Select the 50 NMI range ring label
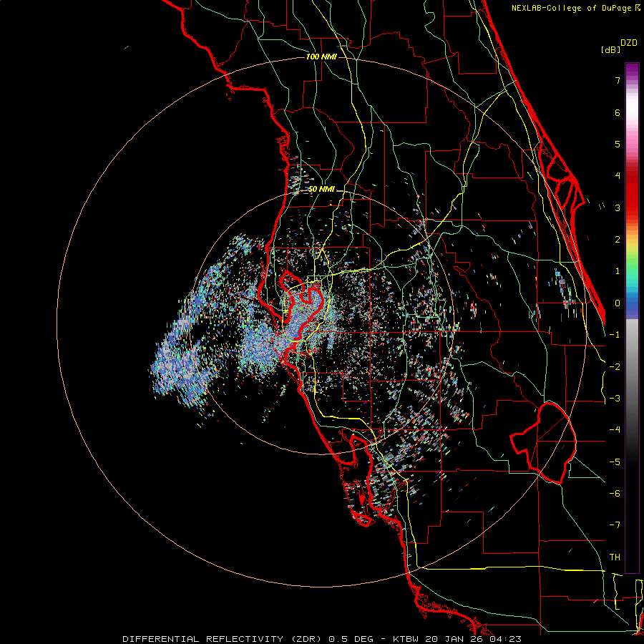Image resolution: width=644 pixels, height=644 pixels. (x=321, y=190)
